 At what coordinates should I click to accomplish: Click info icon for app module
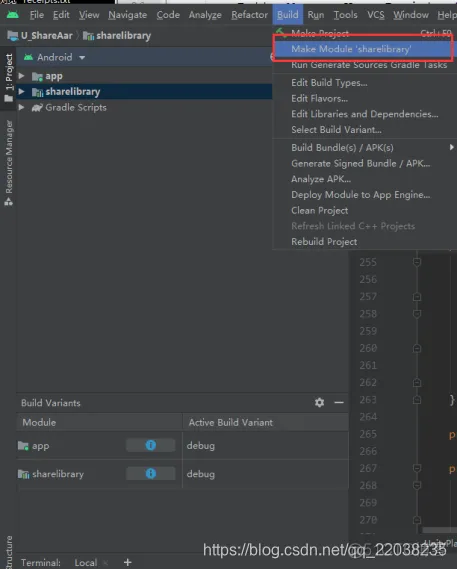click(151, 445)
